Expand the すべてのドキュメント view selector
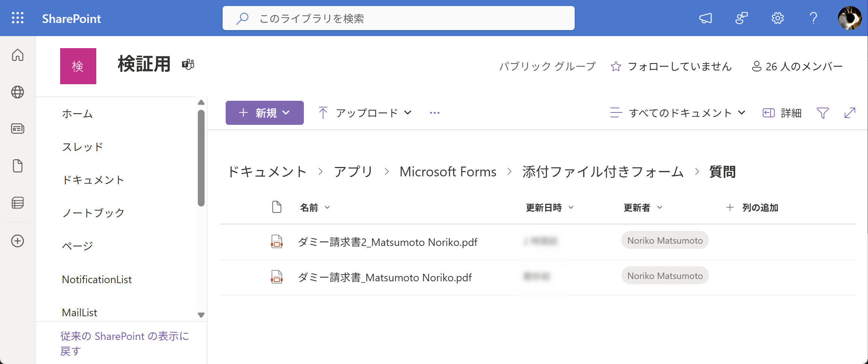868x364 pixels. 678,113
